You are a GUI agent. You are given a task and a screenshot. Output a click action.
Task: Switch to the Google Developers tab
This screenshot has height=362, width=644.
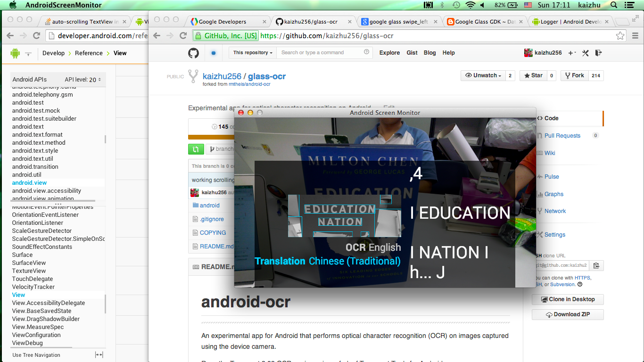(x=223, y=22)
